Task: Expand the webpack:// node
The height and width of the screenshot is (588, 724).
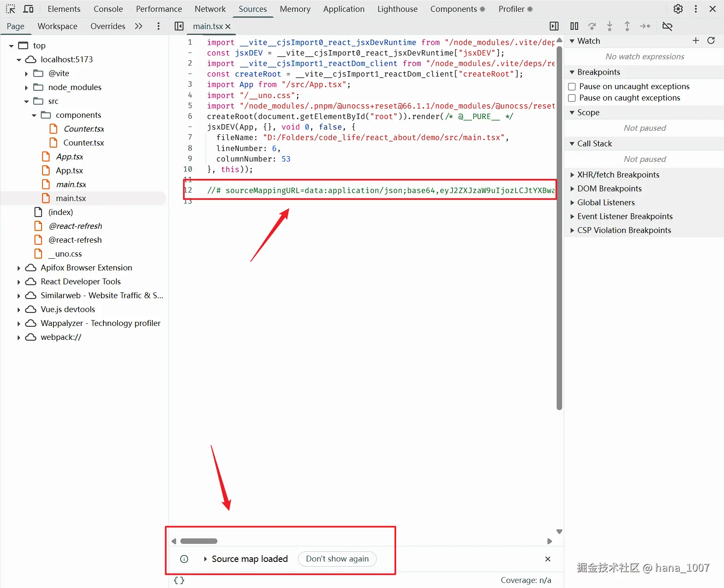Action: pos(18,337)
